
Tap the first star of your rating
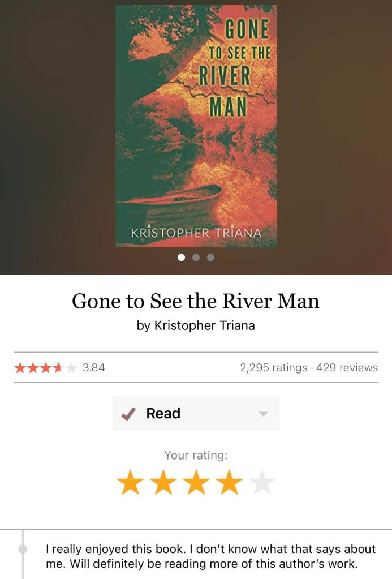pos(130,482)
